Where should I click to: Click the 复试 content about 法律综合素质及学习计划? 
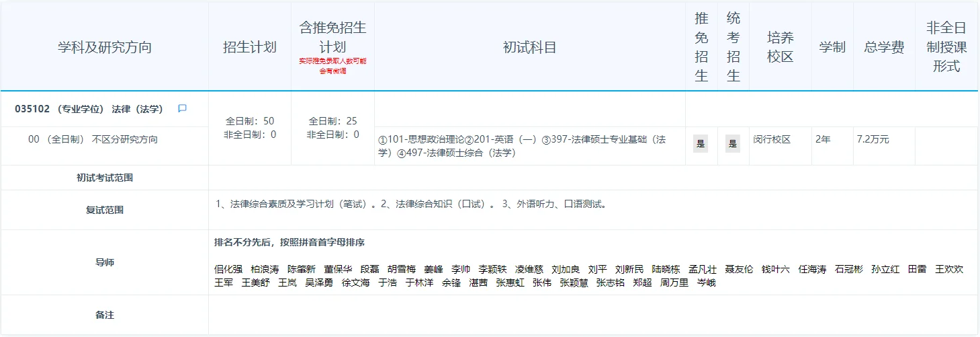[412, 204]
